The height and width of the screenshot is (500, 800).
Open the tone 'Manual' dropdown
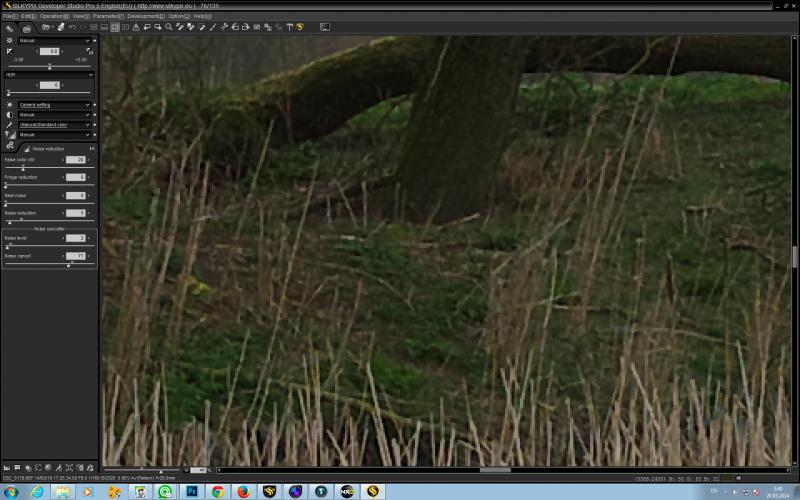[54, 115]
